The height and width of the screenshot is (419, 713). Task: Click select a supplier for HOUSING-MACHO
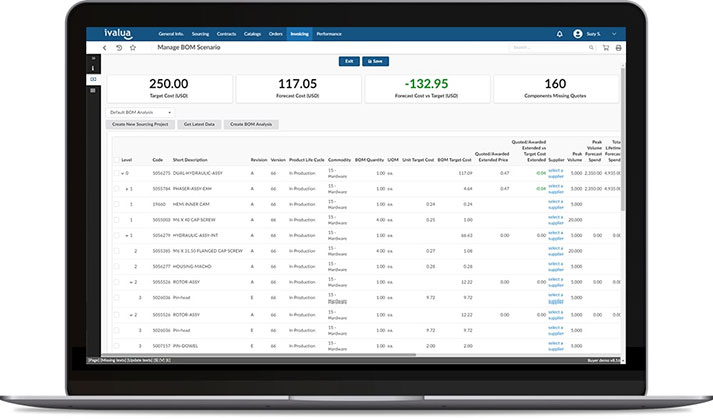click(556, 267)
